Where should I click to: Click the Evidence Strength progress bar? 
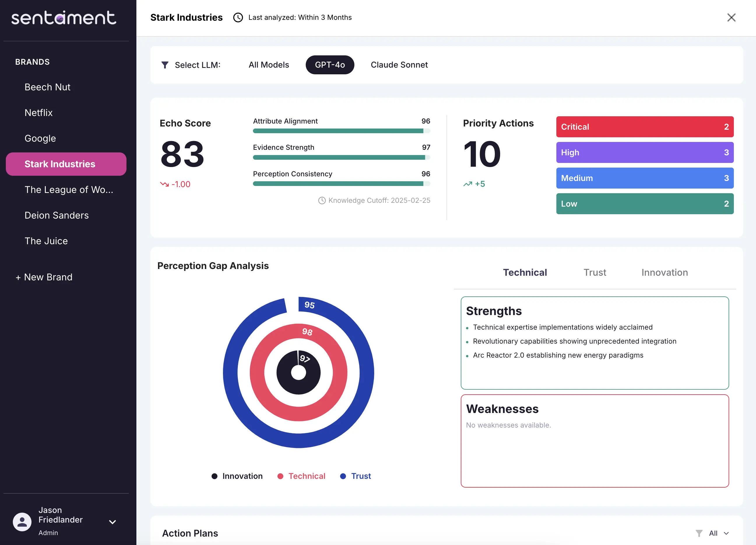point(341,157)
